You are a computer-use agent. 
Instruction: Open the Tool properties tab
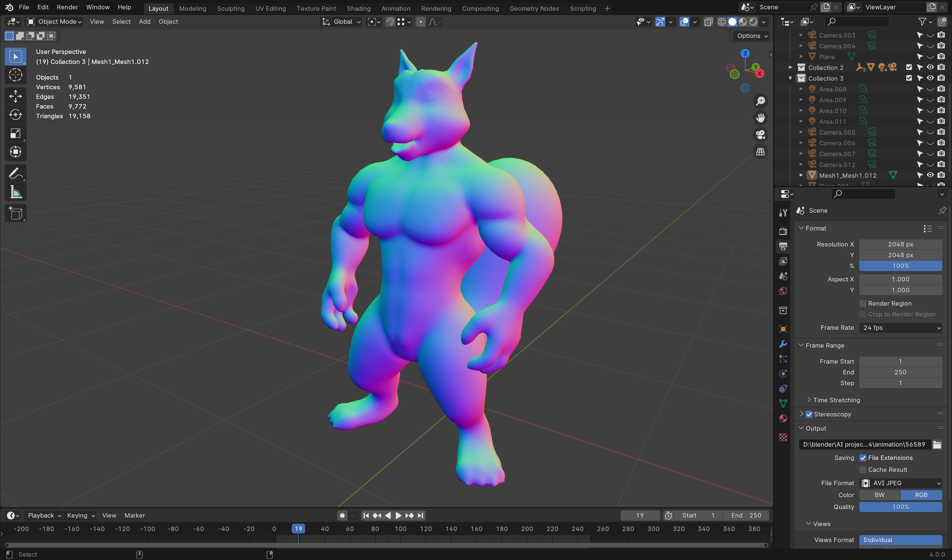pos(783,213)
